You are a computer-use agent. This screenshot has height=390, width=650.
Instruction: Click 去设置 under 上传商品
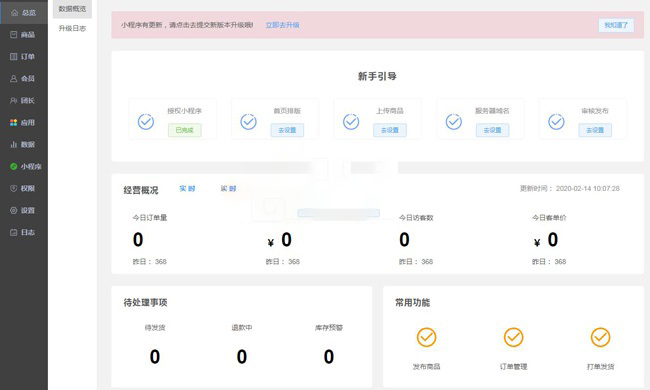coord(390,130)
